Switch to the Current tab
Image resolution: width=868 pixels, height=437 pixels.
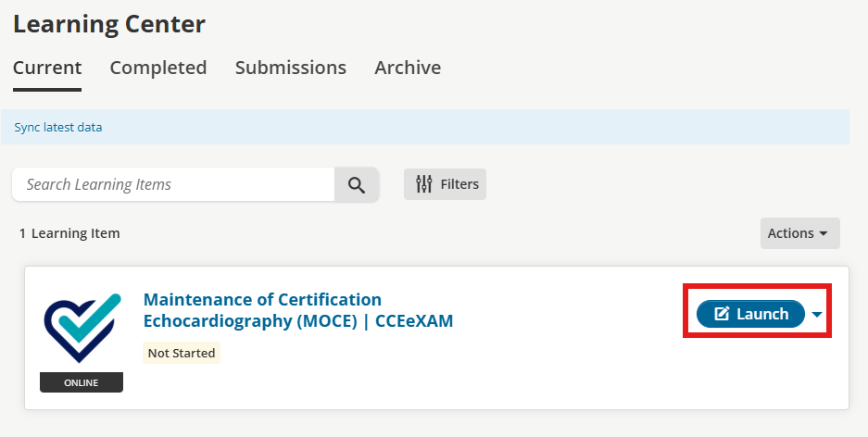[47, 68]
